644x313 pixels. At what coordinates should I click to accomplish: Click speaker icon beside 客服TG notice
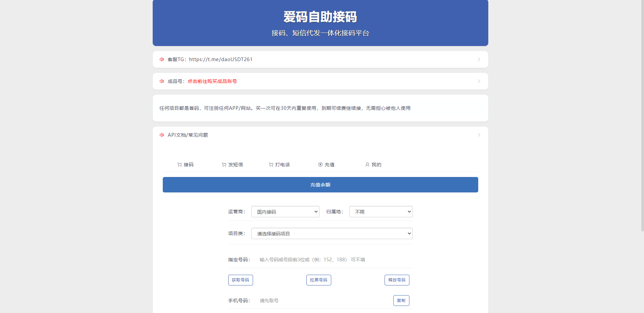tap(162, 59)
